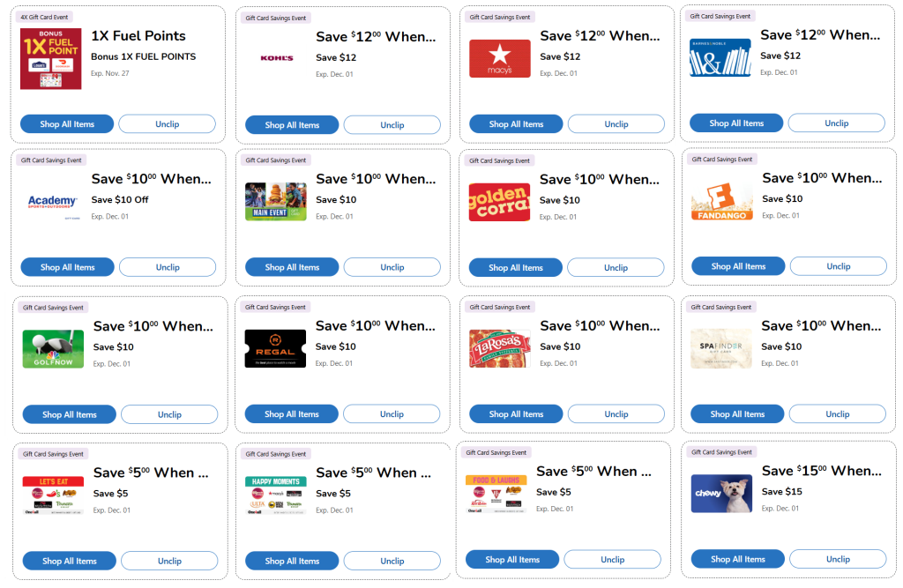This screenshot has width=903, height=588.
Task: Open the Save $10 Fandango offer title
Action: pyautogui.click(x=819, y=178)
